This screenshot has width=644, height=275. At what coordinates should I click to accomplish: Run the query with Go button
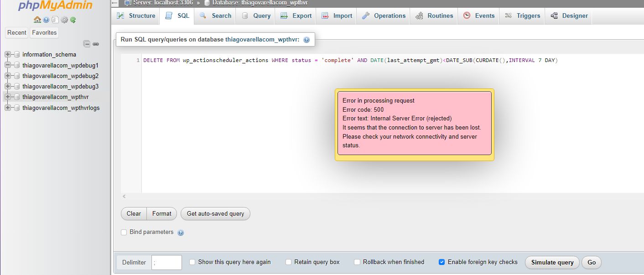(x=592, y=262)
